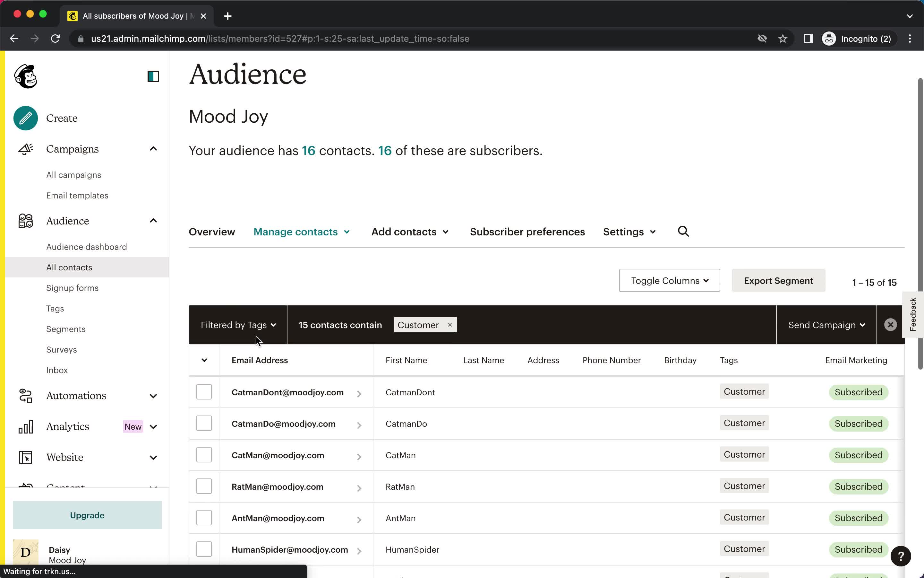Remove the Customer tag filter chip
Image resolution: width=924 pixels, height=578 pixels.
pos(450,325)
